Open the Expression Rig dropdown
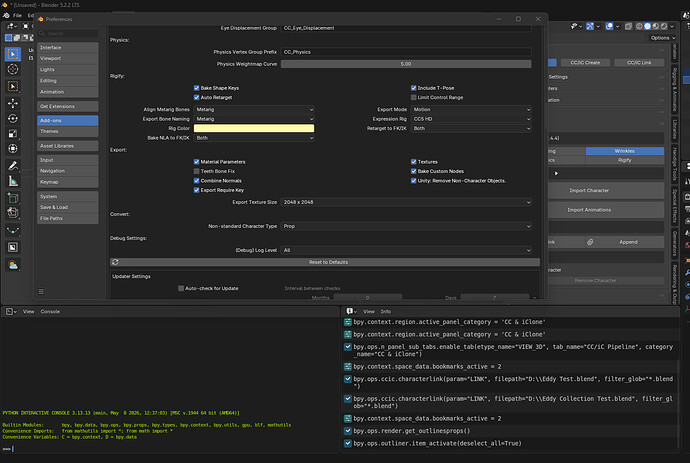Viewport: 690px width, 463px height. [471, 119]
